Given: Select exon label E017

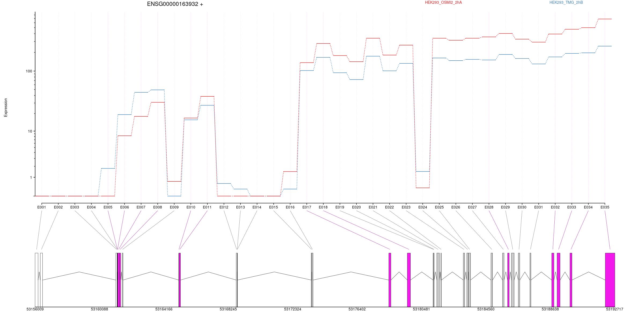Looking at the screenshot, I should coord(307,207).
